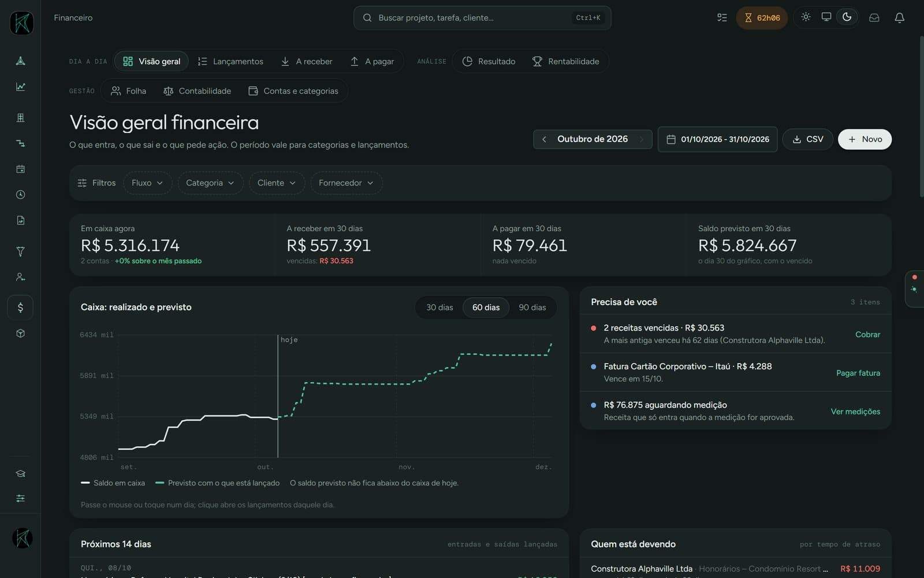This screenshot has width=924, height=578.
Task: Select 30 dias chart range
Action: point(439,307)
